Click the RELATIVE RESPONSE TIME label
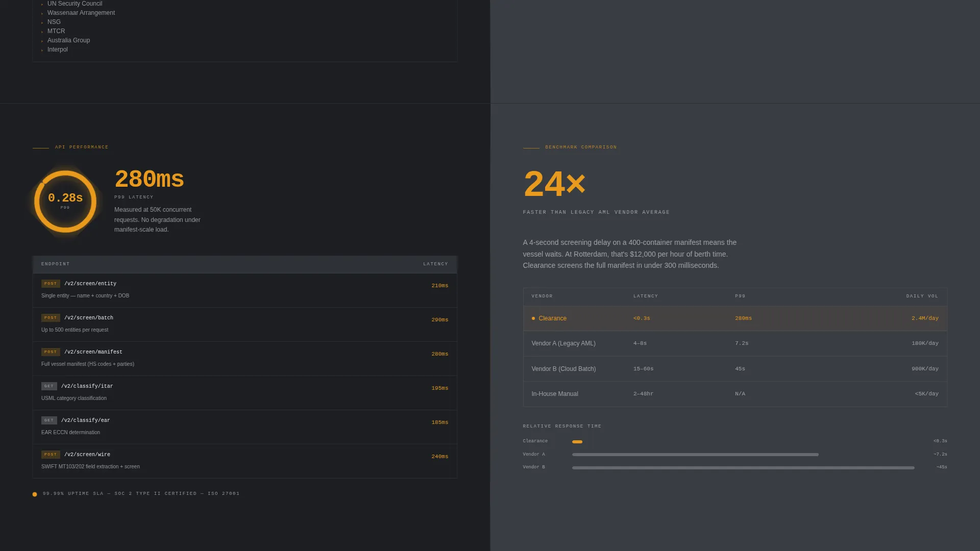 tap(562, 427)
